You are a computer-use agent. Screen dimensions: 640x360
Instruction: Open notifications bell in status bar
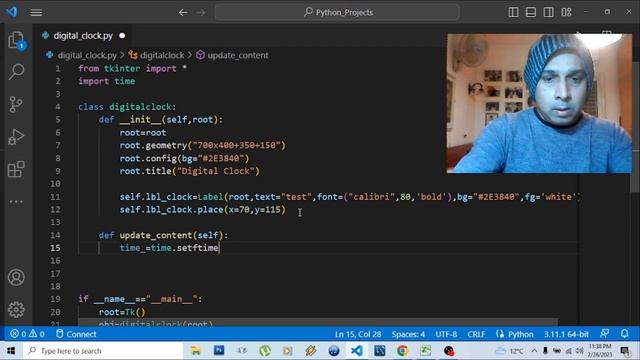(x=624, y=333)
